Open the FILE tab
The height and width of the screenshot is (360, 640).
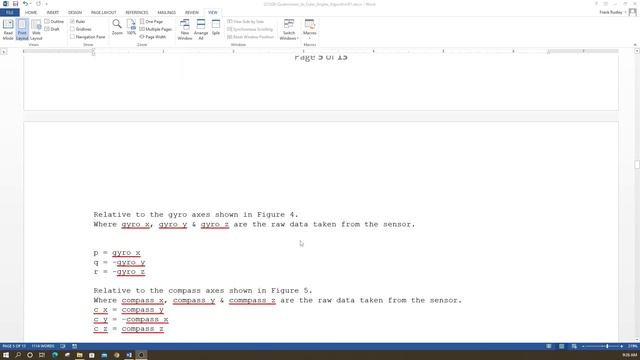pos(10,12)
